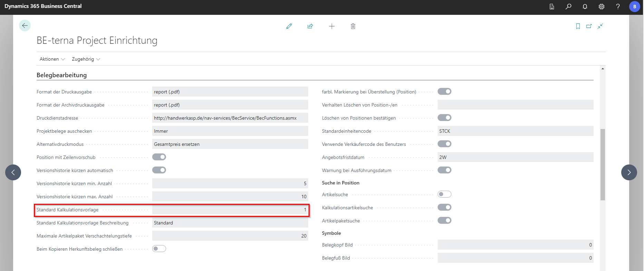Viewport: 644px width, 271px height.
Task: Open the settings gear icon
Action: pyautogui.click(x=602, y=7)
